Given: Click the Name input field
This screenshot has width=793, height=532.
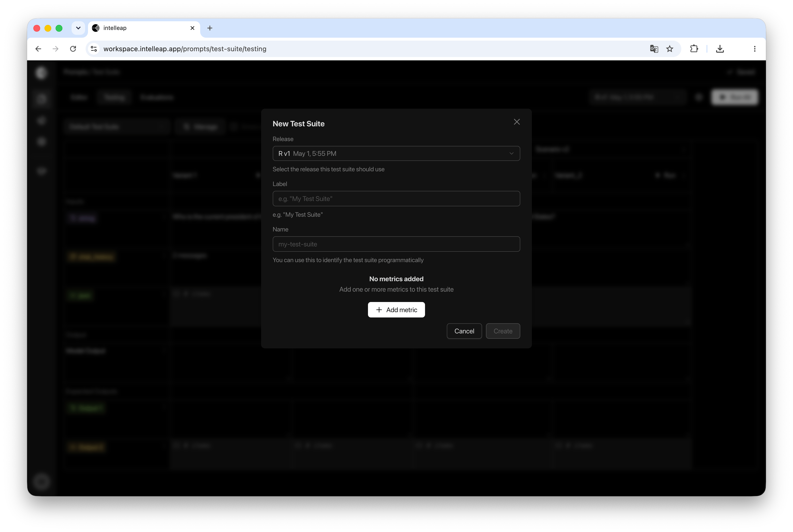Looking at the screenshot, I should tap(396, 244).
